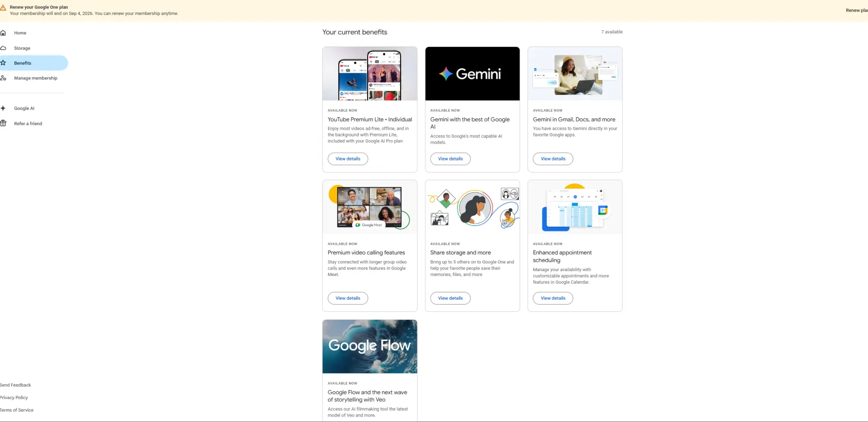Open Refer a friend page
This screenshot has height=422, width=868.
(x=28, y=124)
